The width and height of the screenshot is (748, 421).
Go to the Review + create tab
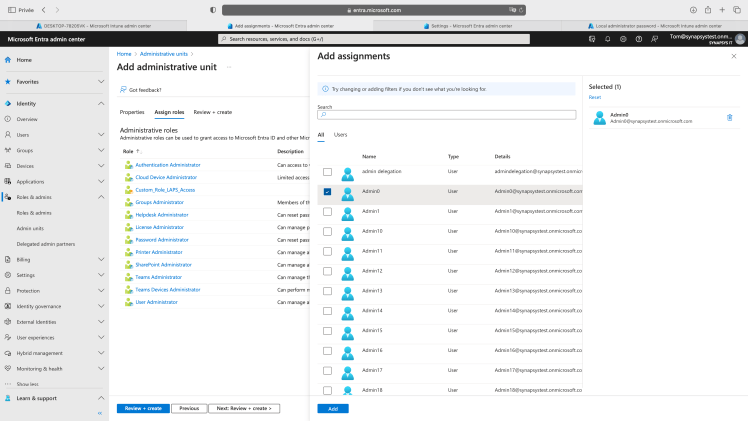tap(212, 112)
